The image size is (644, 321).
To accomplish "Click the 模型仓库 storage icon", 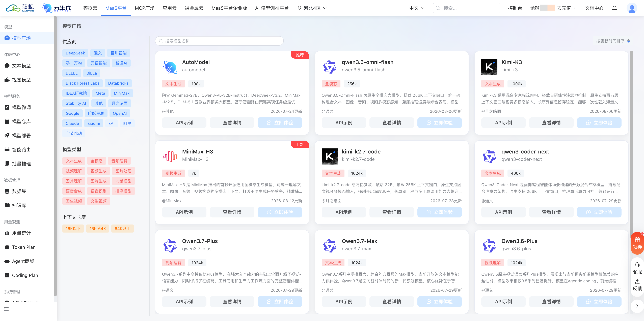I will 7,121.
